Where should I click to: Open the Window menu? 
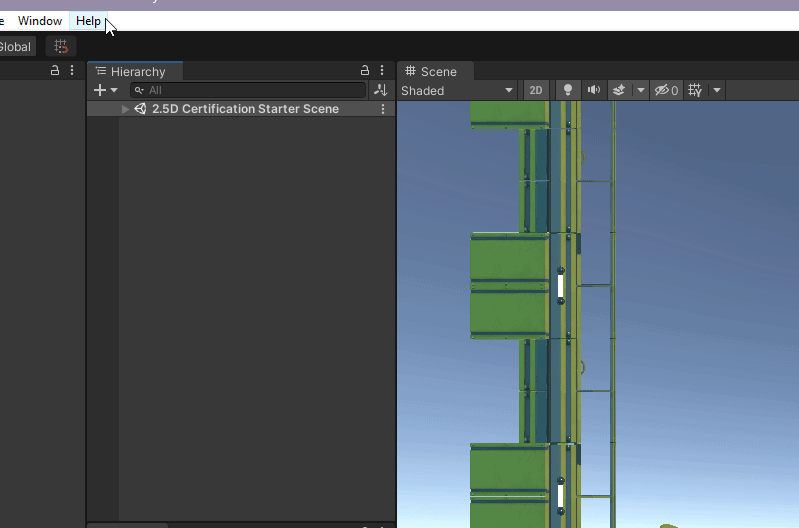point(40,21)
